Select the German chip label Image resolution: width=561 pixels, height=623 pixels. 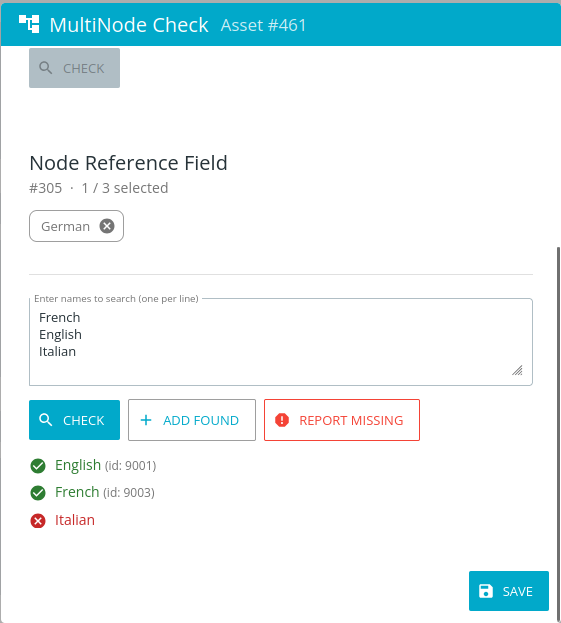click(66, 226)
